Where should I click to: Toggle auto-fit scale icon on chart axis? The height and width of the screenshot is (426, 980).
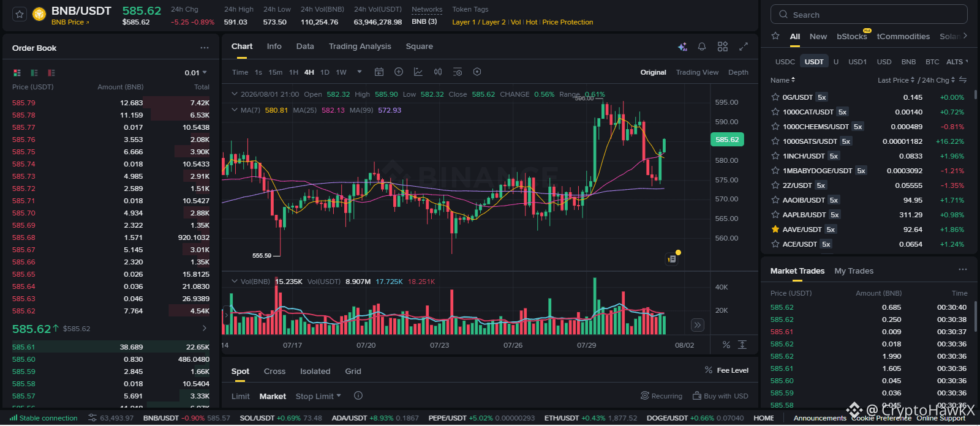pyautogui.click(x=742, y=345)
